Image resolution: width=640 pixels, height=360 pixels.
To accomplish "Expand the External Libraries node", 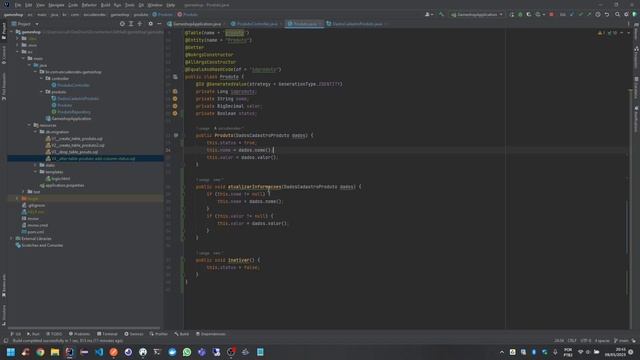I will (12, 238).
